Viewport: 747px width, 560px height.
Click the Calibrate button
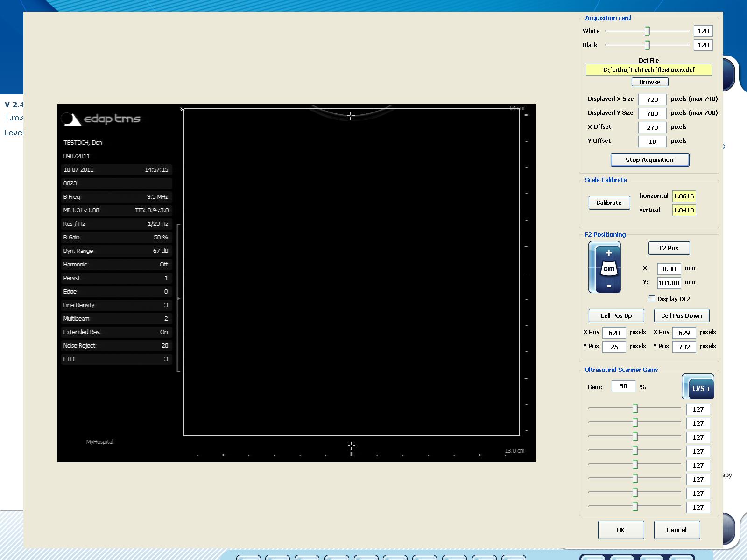[609, 203]
